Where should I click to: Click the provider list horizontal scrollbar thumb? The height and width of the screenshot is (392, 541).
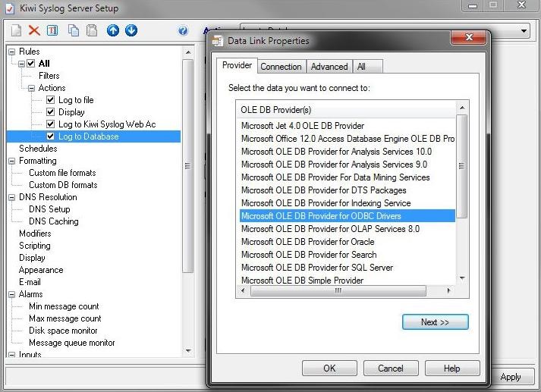338,290
